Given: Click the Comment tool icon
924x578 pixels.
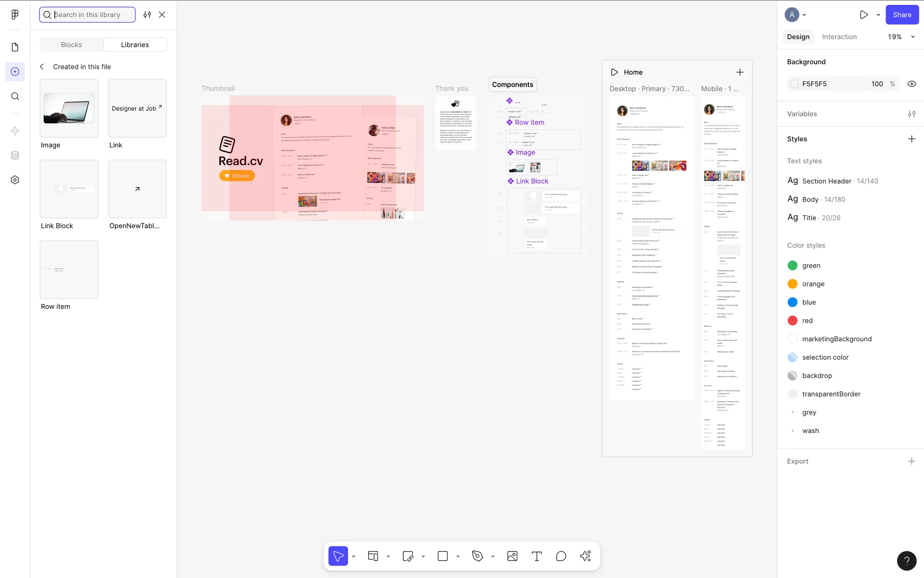Looking at the screenshot, I should 561,556.
